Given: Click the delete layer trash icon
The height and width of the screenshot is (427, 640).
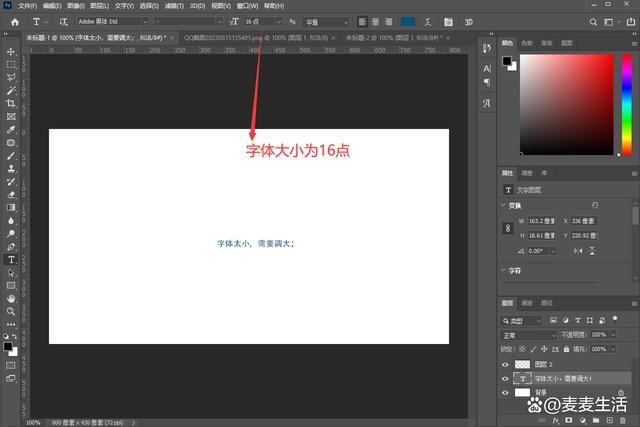Looking at the screenshot, I should (622, 420).
